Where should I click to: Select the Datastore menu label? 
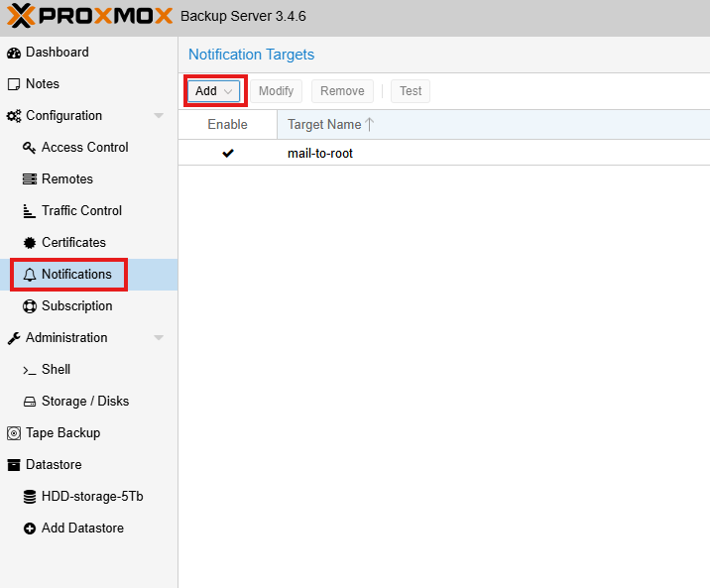click(x=54, y=464)
